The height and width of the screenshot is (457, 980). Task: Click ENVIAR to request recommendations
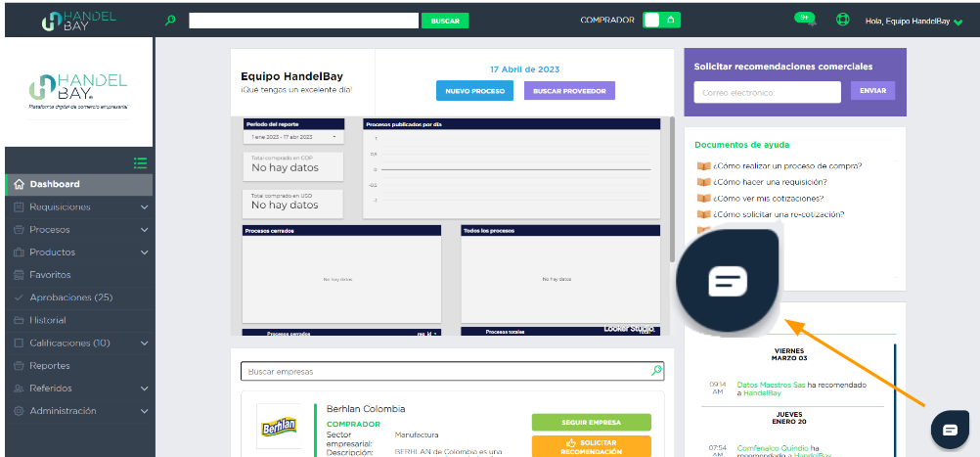point(872,91)
